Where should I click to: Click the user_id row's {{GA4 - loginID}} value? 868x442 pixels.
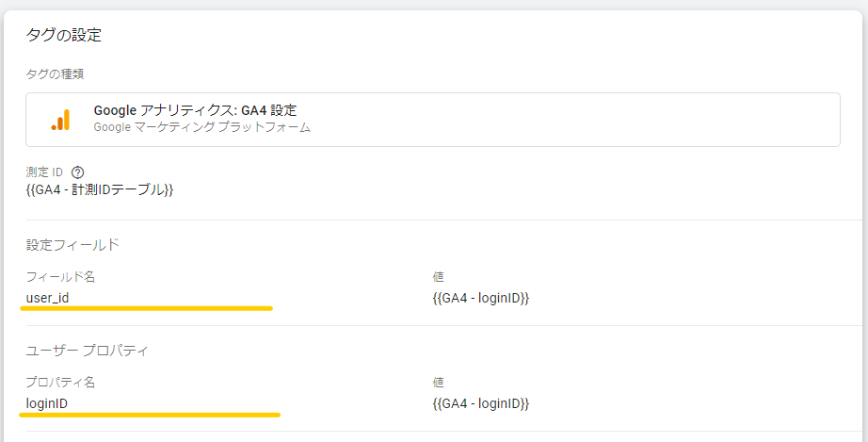(480, 298)
